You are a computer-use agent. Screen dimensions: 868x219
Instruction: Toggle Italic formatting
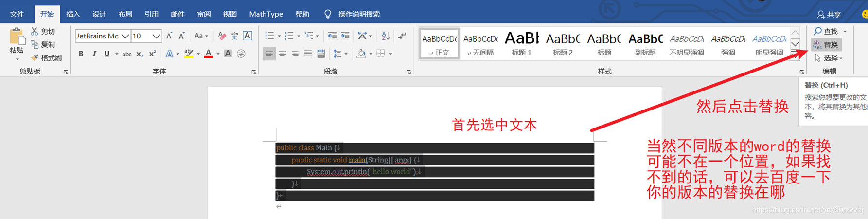tap(94, 54)
